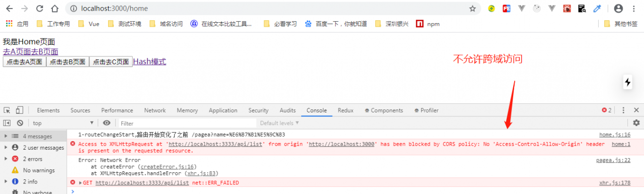Open the Chrome three-dot menu
The width and height of the screenshot is (644, 194).
click(634, 9)
